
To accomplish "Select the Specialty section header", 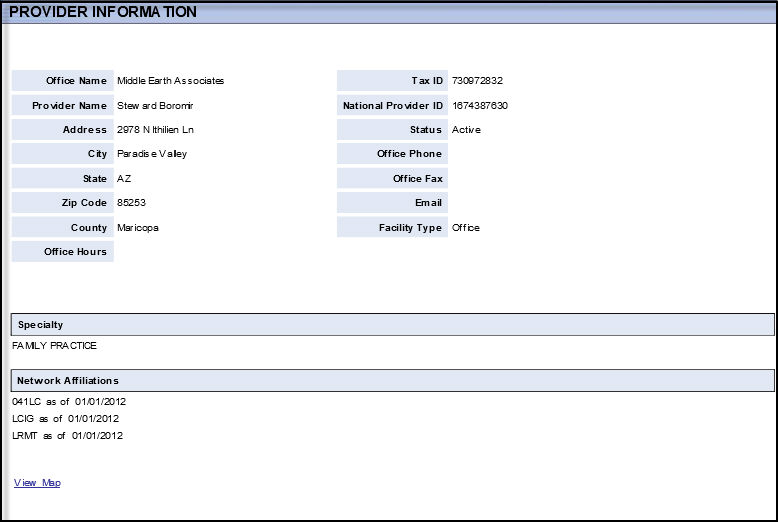I will pyautogui.click(x=40, y=325).
